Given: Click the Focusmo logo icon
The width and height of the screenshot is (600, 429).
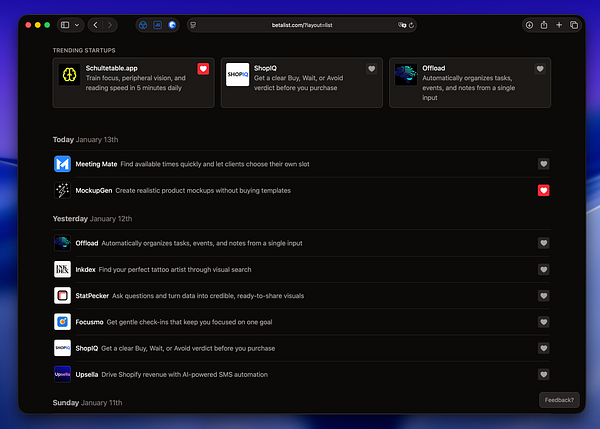Looking at the screenshot, I should [x=62, y=322].
